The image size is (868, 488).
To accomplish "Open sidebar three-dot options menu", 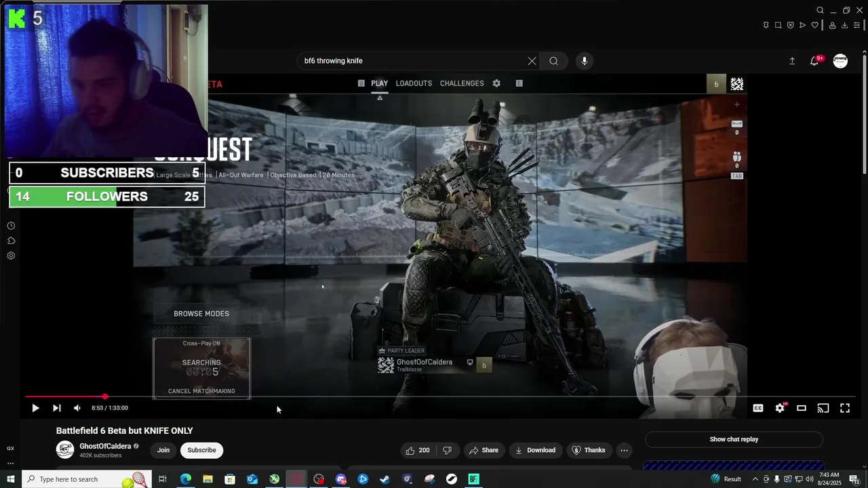I will click(x=10, y=464).
